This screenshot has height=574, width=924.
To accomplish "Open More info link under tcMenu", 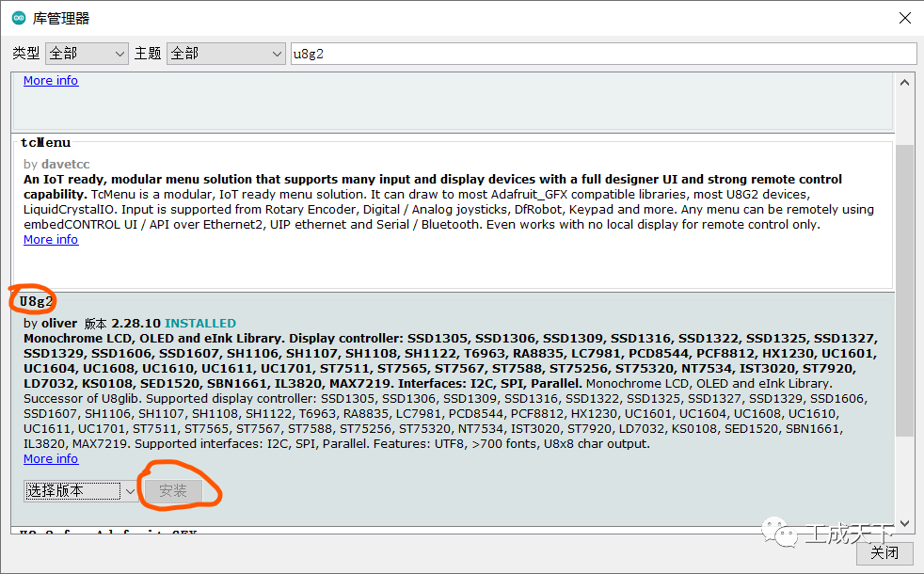I will [51, 240].
